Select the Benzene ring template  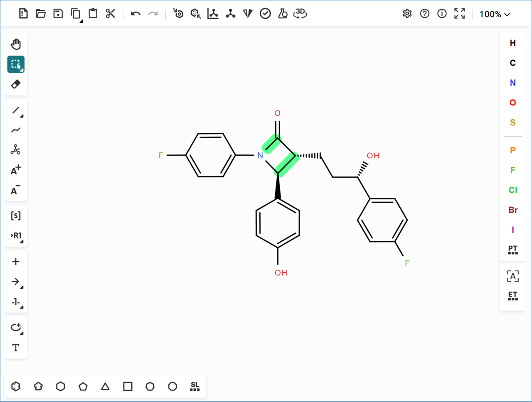[x=16, y=386]
